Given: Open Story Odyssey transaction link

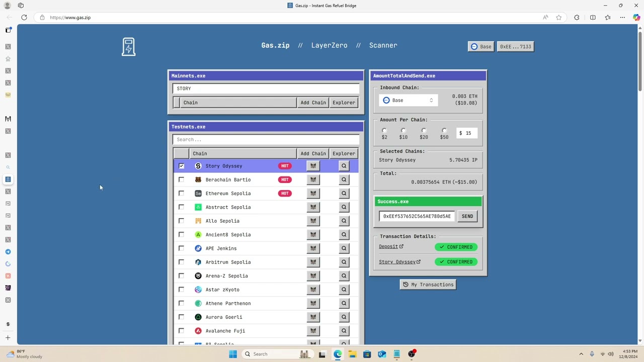Looking at the screenshot, I should coord(399,262).
